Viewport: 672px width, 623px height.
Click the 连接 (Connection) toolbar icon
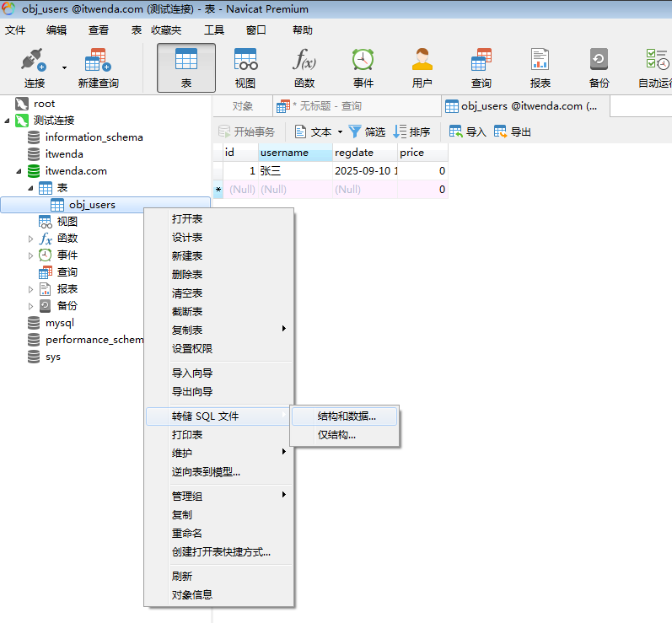point(34,67)
